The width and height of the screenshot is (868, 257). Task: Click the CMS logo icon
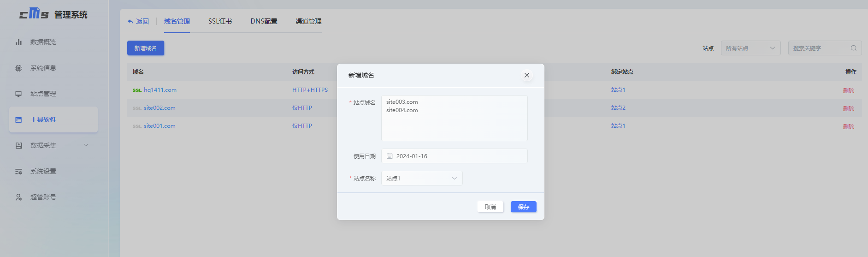tap(34, 13)
